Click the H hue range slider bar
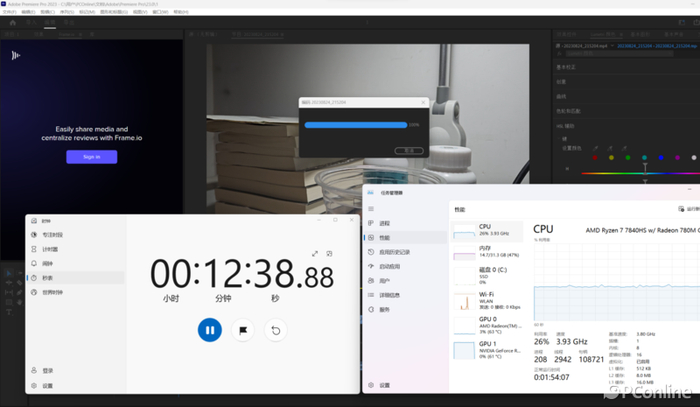 (640, 173)
